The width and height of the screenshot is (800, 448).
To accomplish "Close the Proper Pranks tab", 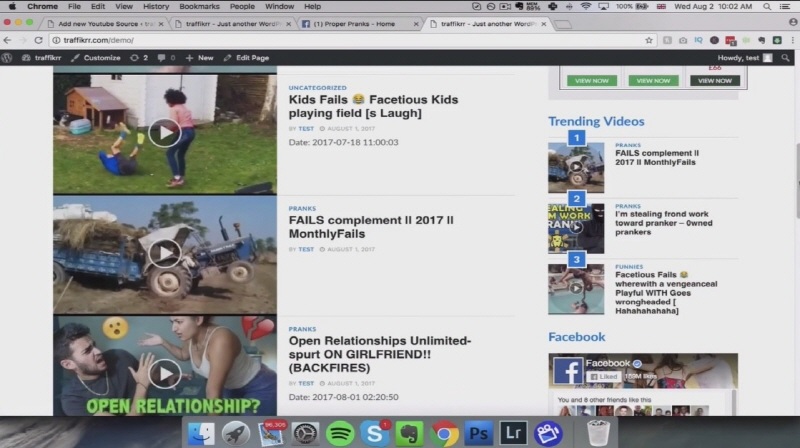I will tap(416, 24).
